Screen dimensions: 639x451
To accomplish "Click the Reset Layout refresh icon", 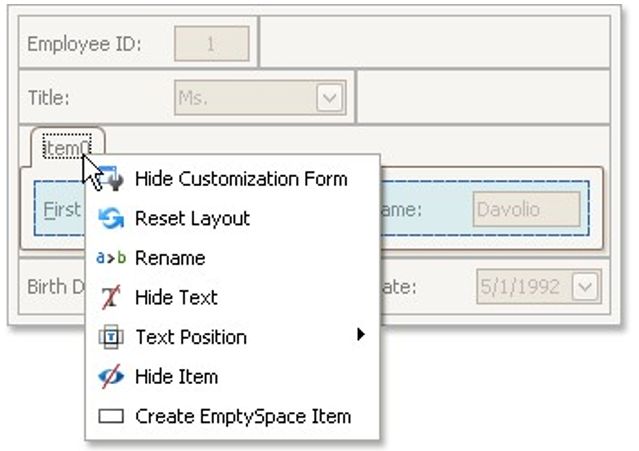I will [x=111, y=218].
